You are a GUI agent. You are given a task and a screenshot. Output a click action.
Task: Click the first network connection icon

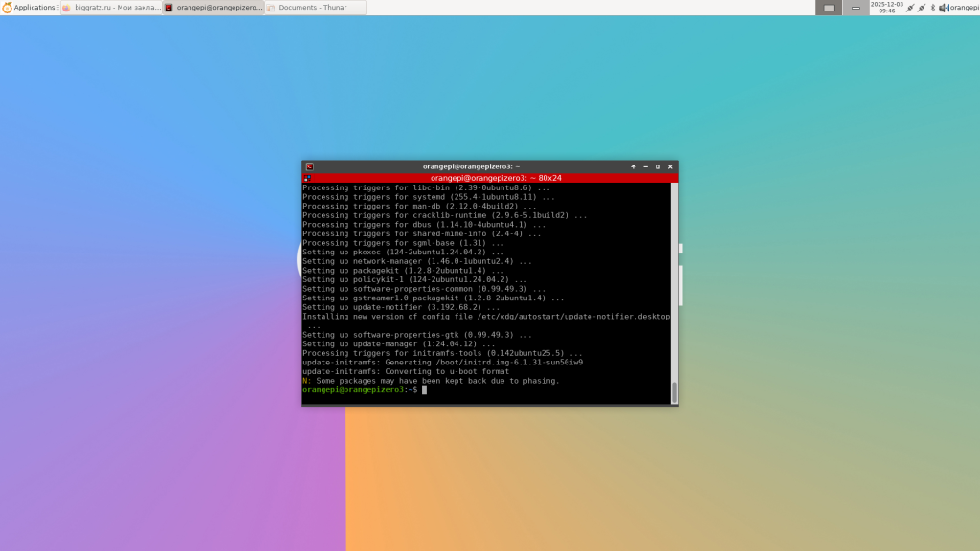[x=909, y=8]
